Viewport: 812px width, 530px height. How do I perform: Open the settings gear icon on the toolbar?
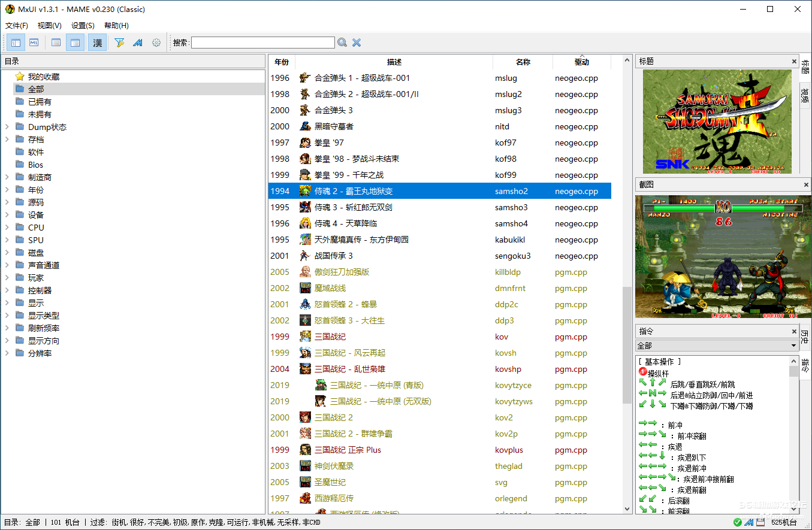click(156, 43)
